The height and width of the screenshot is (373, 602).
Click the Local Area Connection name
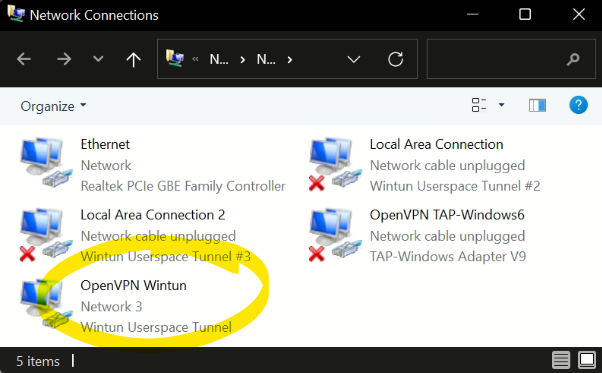click(x=437, y=144)
